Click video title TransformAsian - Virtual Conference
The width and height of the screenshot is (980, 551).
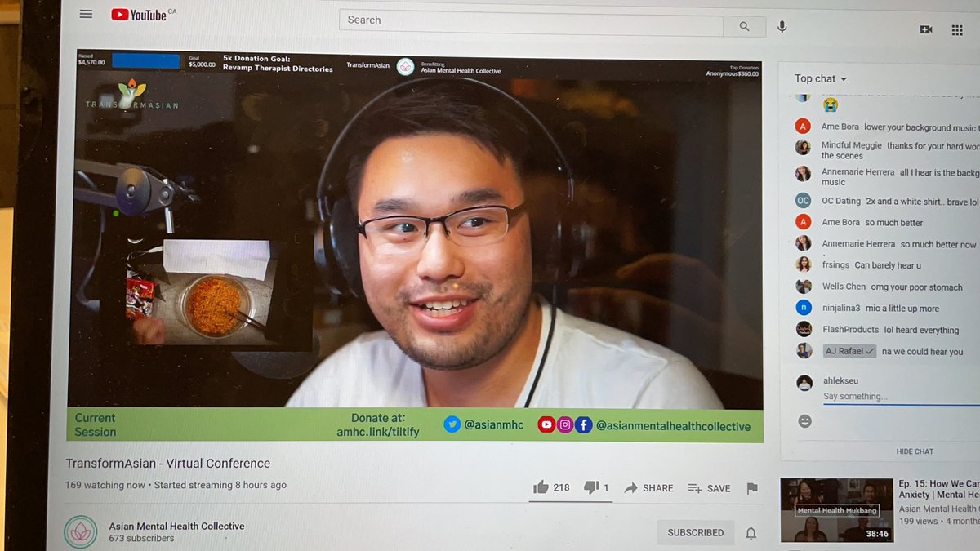tap(168, 463)
